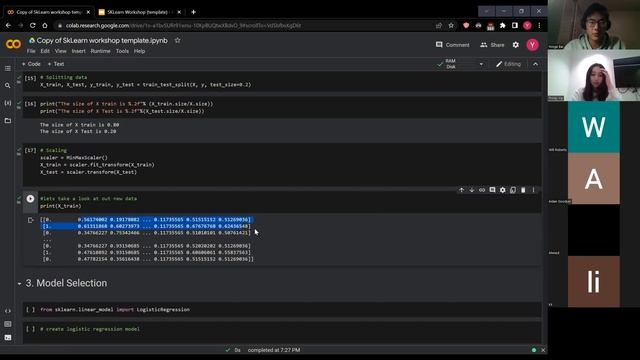Select li participant tile
640x360 pixels.
pos(593,282)
